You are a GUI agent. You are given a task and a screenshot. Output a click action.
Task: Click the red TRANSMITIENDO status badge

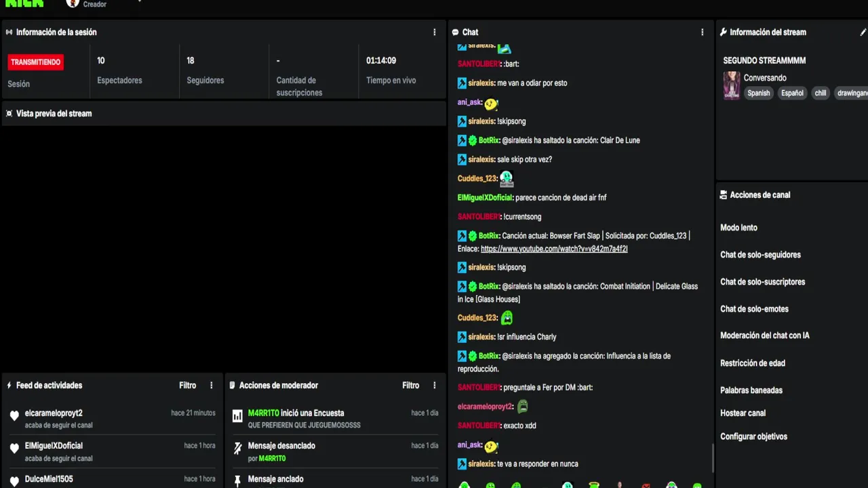[x=36, y=62]
